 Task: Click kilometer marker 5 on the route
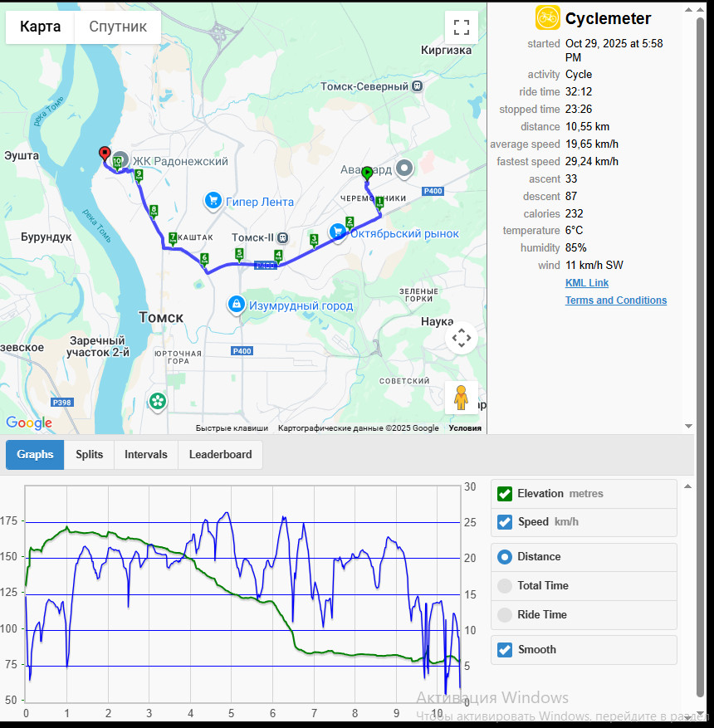tap(239, 254)
